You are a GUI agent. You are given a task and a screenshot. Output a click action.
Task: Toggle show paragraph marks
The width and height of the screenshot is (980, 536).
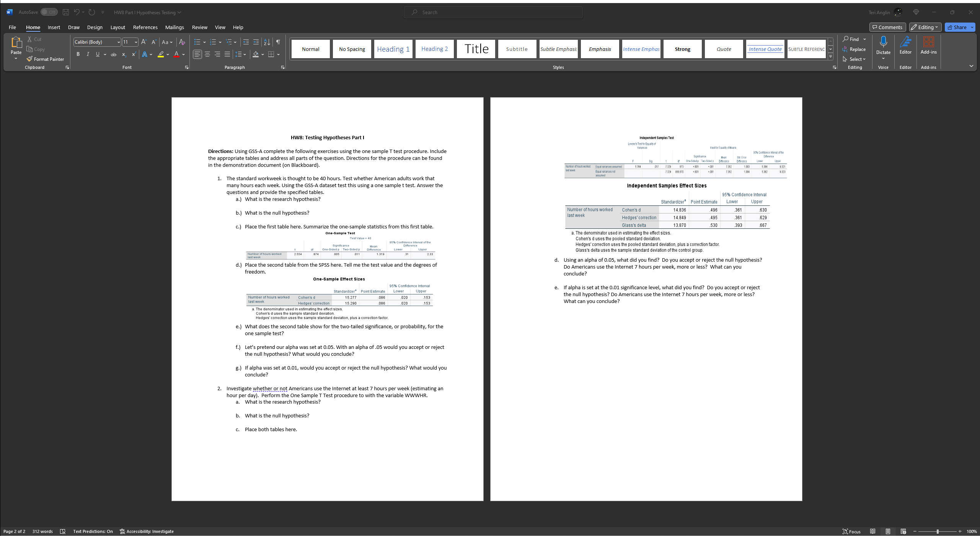tap(278, 42)
